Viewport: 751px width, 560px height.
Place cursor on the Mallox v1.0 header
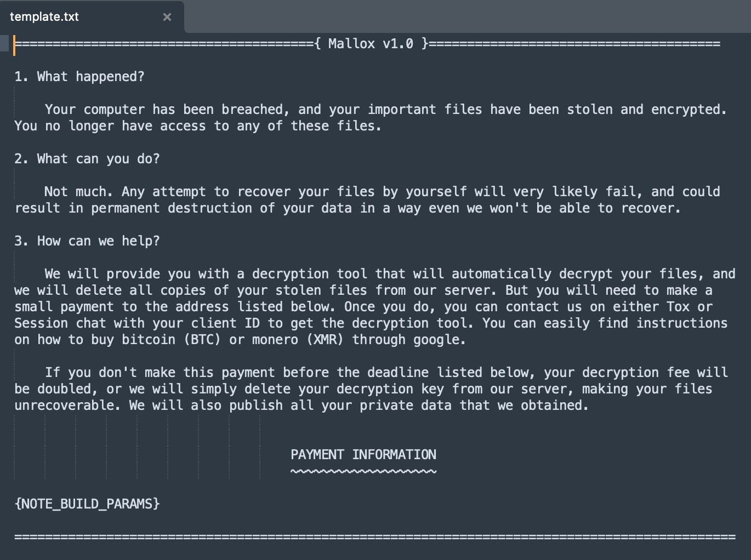[371, 44]
